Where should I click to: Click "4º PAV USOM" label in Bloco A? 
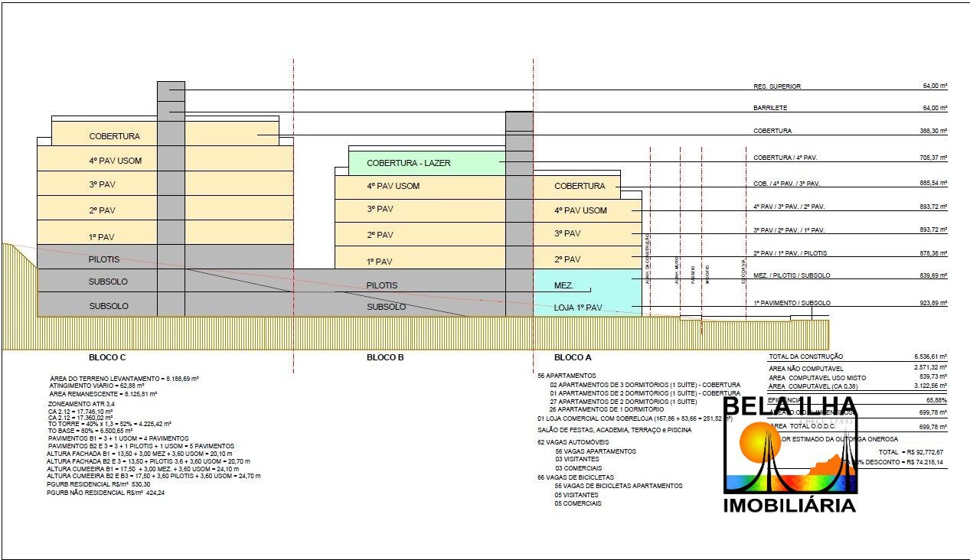click(580, 210)
